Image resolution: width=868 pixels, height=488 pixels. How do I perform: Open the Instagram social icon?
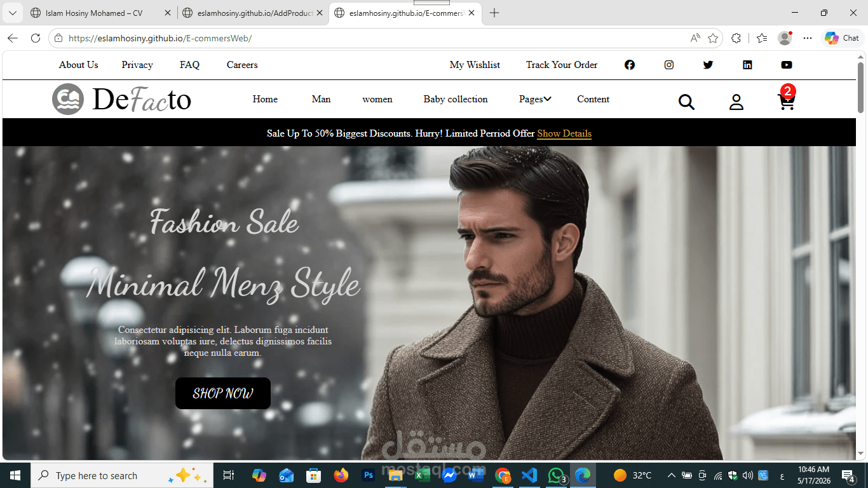(669, 65)
